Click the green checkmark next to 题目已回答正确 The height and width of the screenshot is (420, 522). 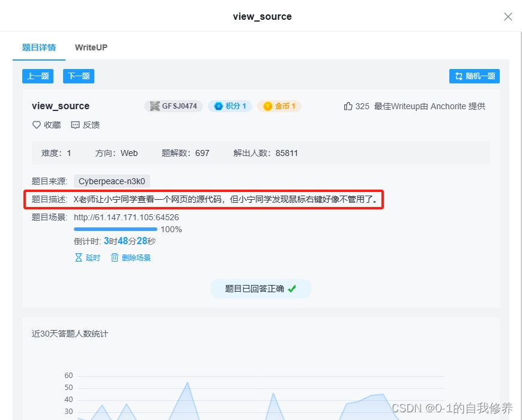coord(293,288)
